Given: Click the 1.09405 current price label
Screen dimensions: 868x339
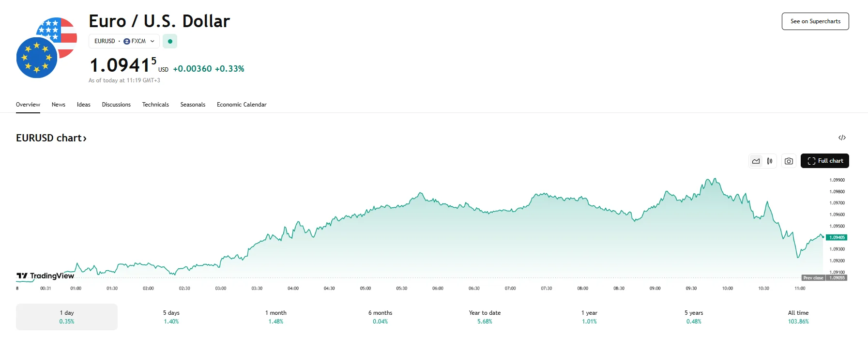Looking at the screenshot, I should point(837,237).
